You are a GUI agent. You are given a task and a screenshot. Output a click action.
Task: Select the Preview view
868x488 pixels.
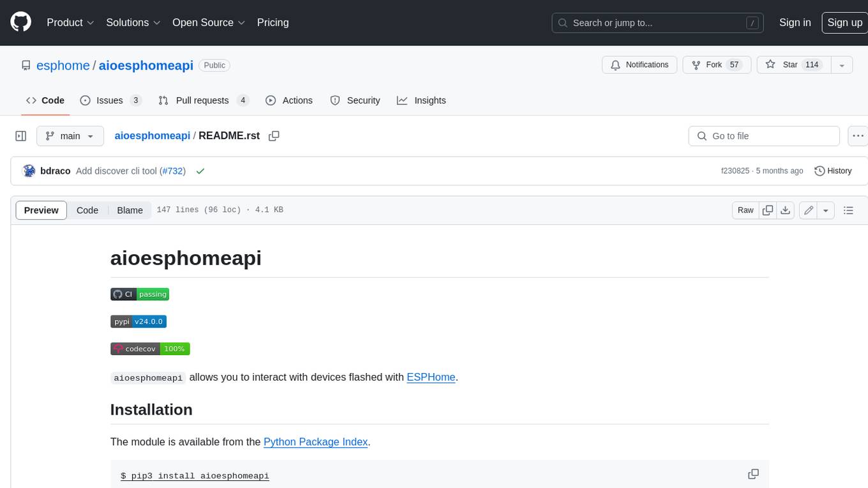(x=41, y=210)
